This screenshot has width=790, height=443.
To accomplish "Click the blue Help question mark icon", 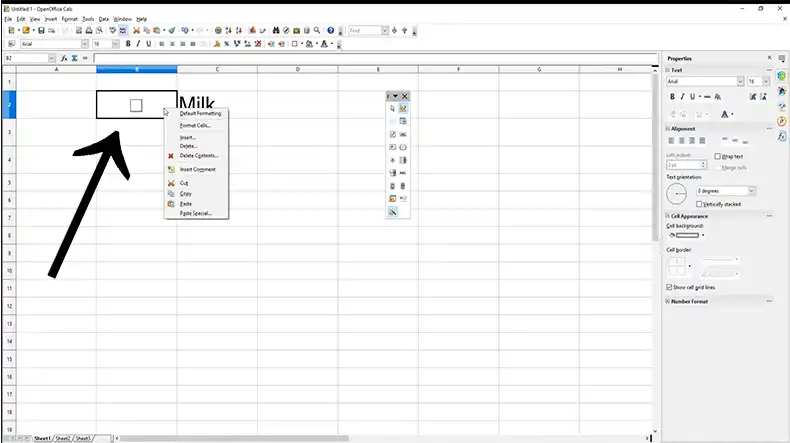I will [x=331, y=31].
